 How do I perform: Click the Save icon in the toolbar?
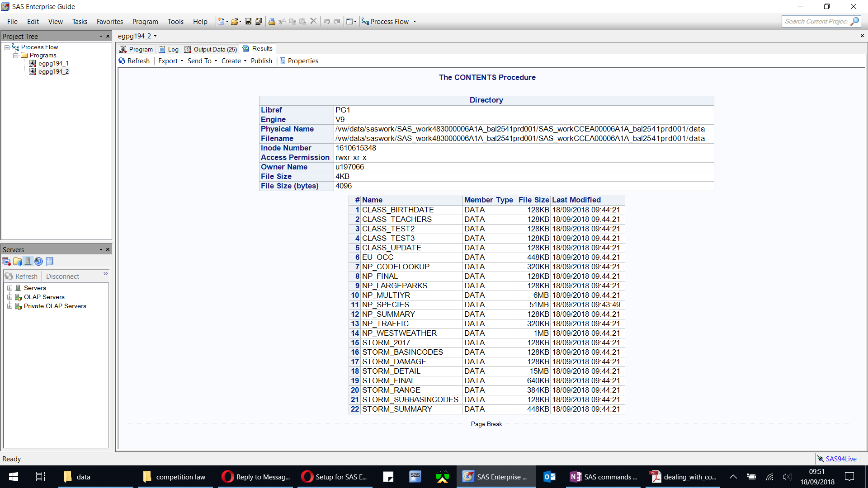tap(248, 21)
